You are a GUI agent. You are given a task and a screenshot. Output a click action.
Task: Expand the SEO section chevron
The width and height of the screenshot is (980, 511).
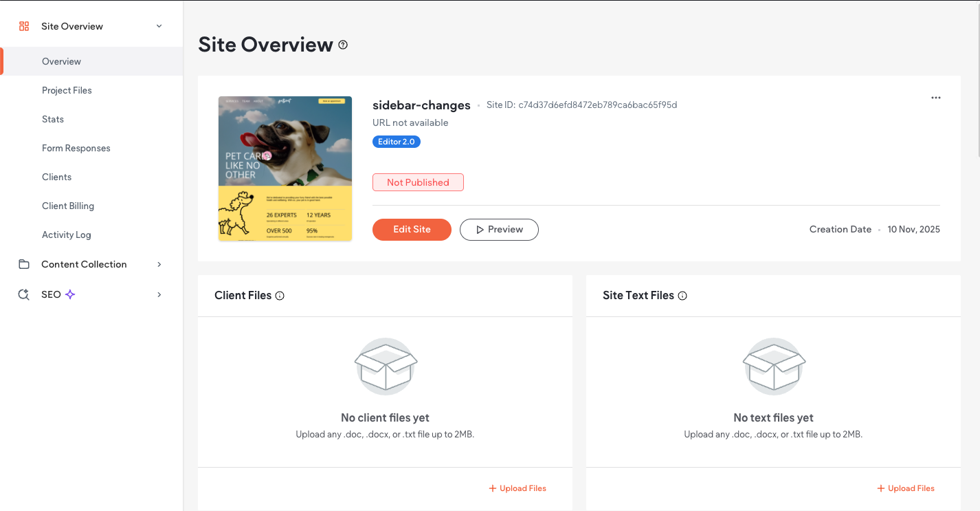pos(159,294)
